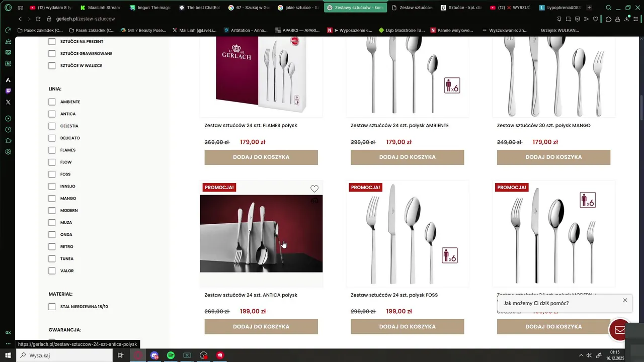
Task: Open first Pasek zakładek bookmark folder
Action: tap(40, 30)
